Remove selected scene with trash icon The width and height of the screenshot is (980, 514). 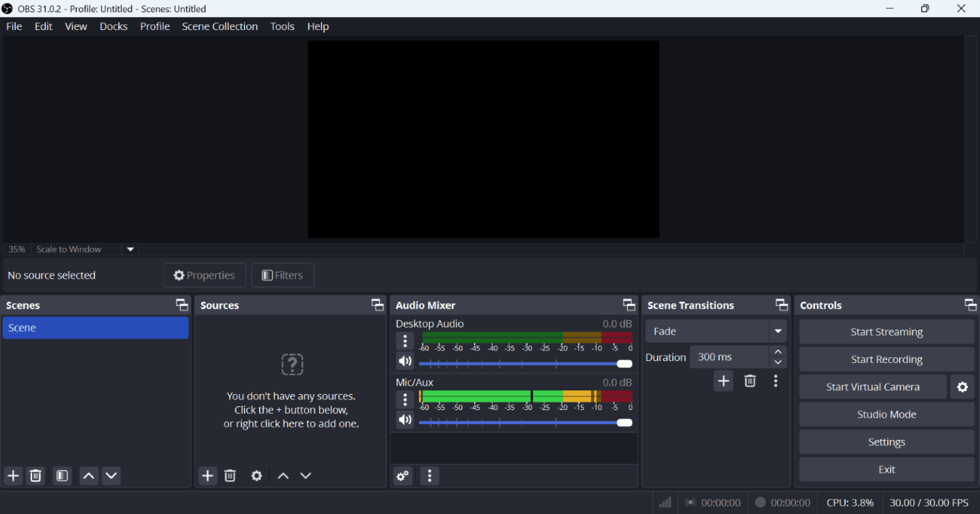(x=36, y=476)
